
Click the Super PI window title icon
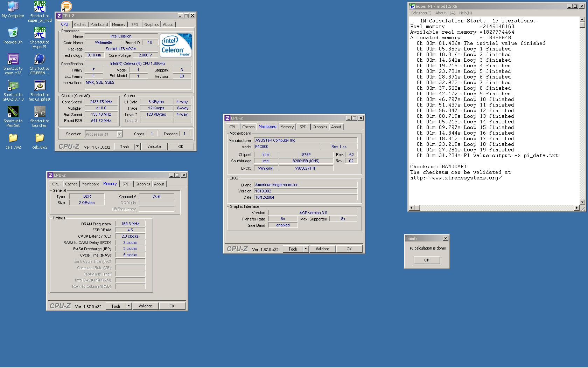pyautogui.click(x=412, y=6)
